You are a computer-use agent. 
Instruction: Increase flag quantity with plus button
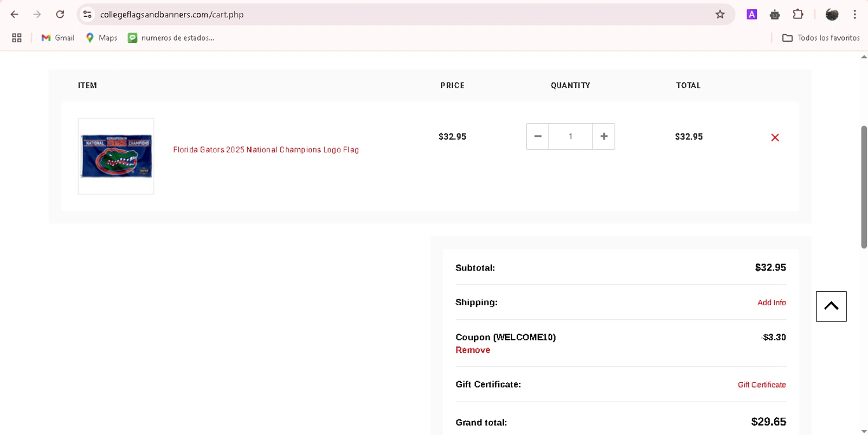coord(604,137)
